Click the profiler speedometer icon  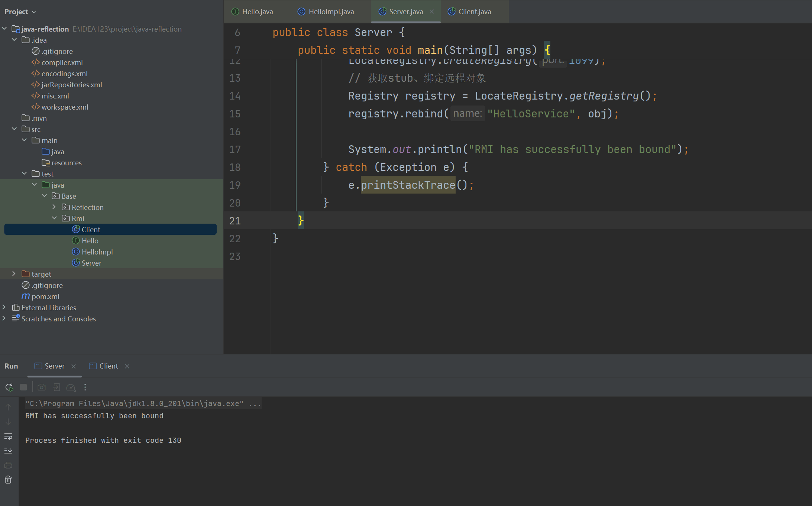tap(71, 387)
